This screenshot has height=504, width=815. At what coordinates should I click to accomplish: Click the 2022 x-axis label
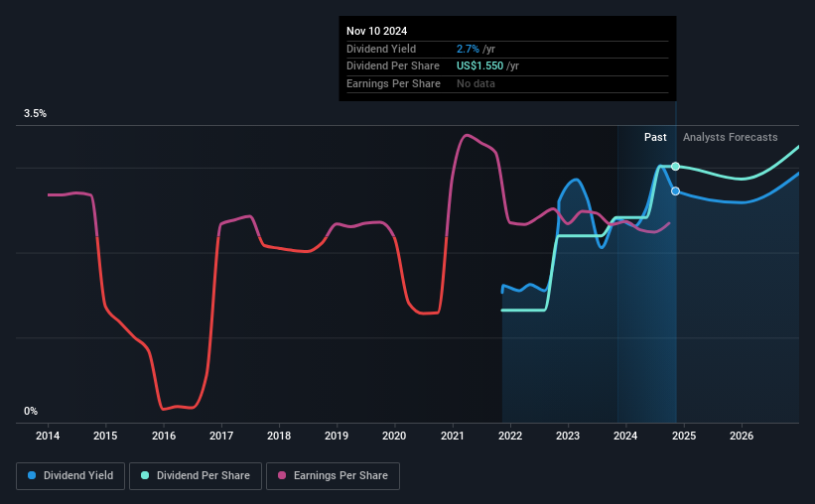click(510, 436)
